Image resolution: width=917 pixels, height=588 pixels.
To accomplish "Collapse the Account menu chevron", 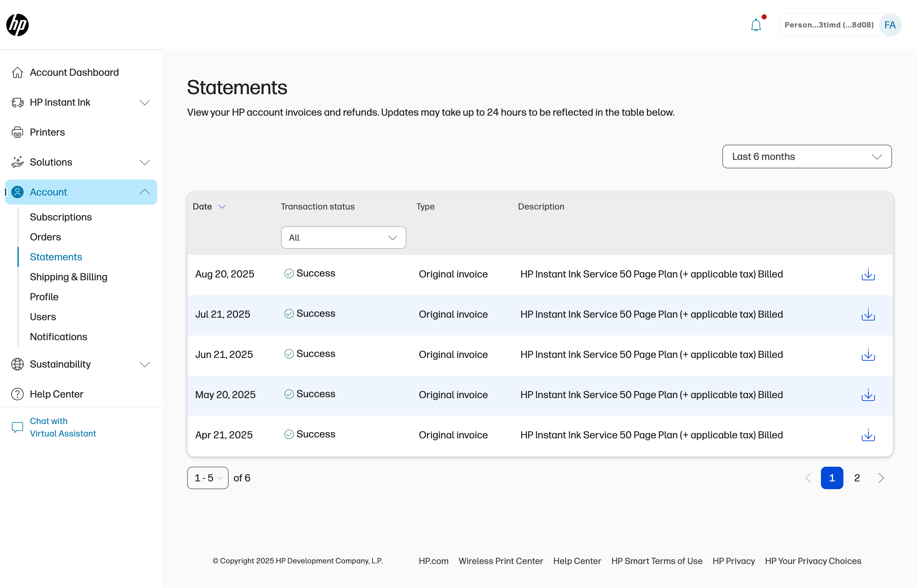I will (x=145, y=192).
